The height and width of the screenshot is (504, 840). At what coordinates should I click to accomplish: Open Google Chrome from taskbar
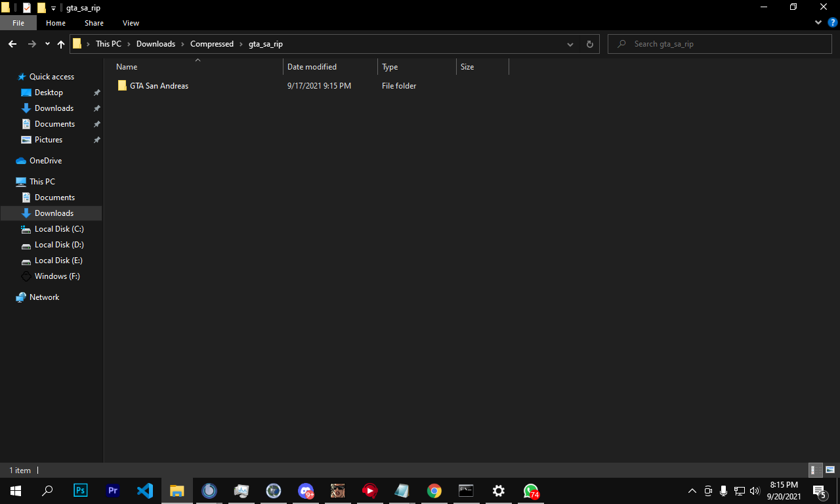(434, 491)
